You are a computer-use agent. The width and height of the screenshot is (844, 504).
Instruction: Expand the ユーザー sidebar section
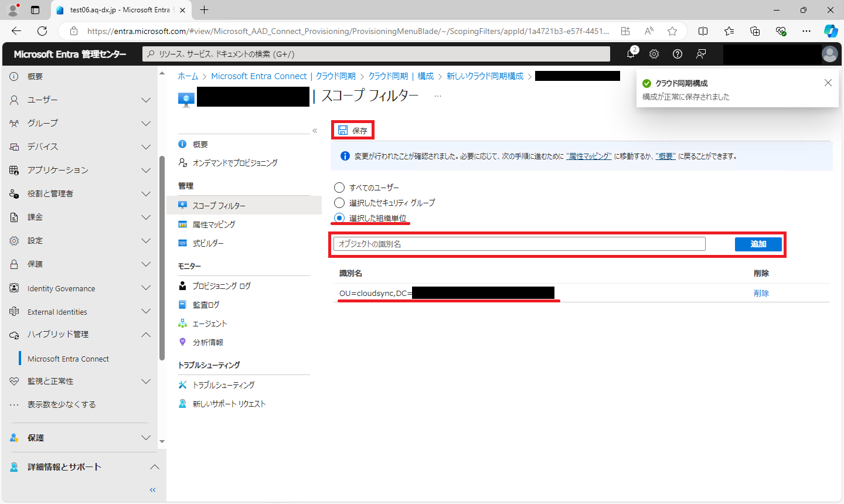pos(146,100)
